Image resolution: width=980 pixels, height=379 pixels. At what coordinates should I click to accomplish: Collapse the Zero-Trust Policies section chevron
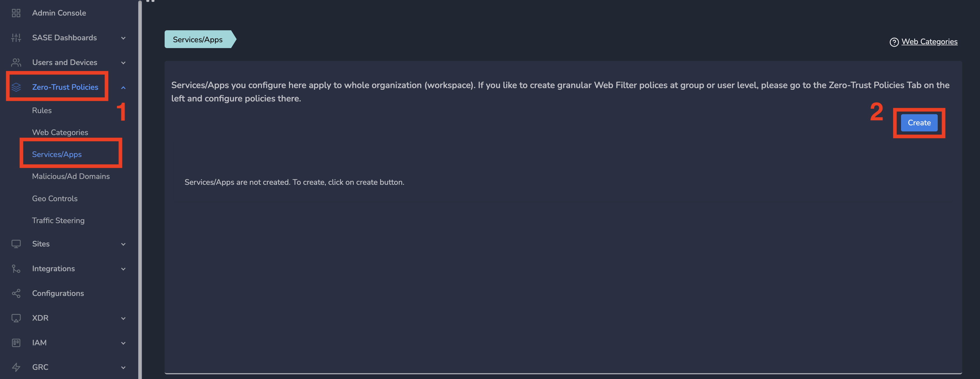click(x=123, y=88)
